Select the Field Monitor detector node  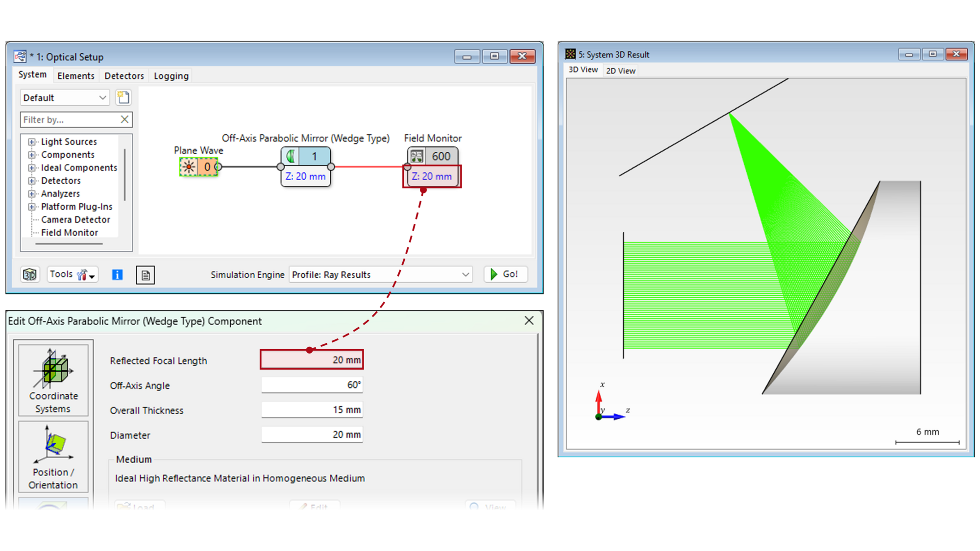(433, 157)
